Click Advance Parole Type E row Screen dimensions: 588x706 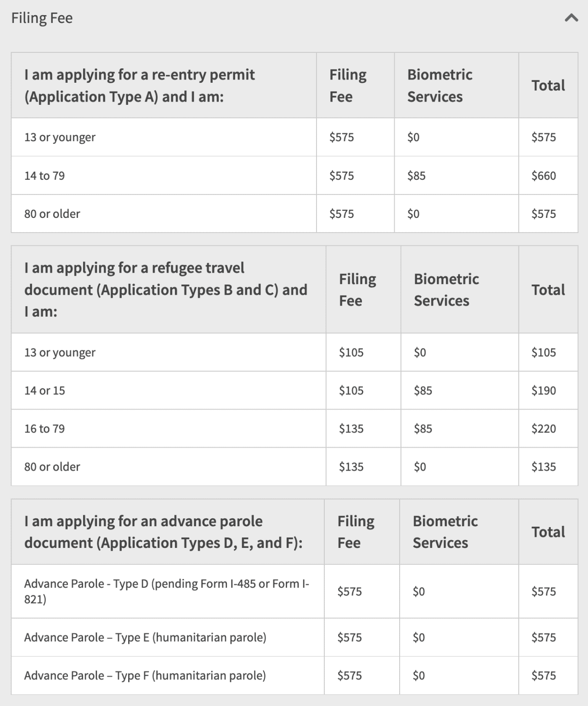(x=294, y=637)
